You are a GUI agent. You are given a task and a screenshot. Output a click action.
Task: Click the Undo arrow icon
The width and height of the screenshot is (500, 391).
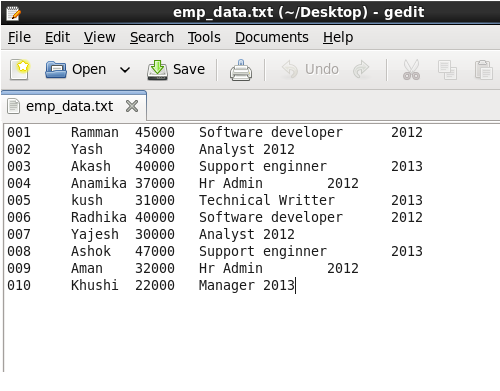tap(289, 70)
